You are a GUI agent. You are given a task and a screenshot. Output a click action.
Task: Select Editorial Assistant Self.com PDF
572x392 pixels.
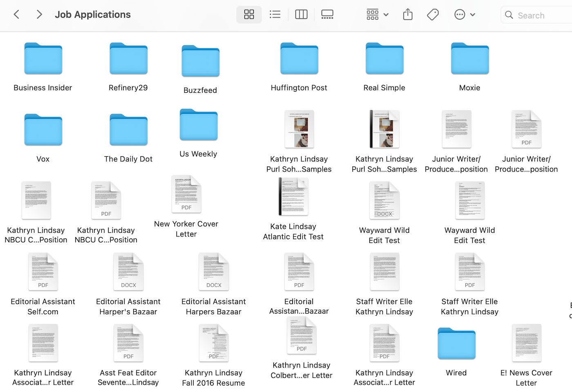43,272
